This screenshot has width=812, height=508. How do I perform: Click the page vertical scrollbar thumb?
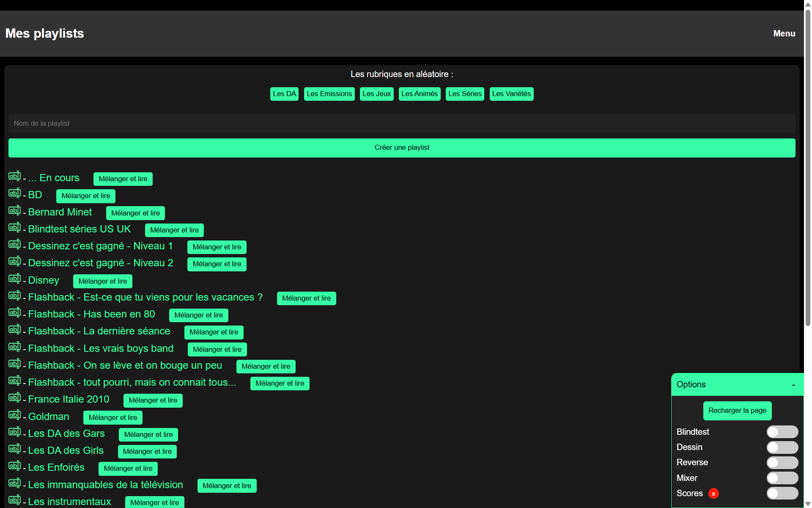808,169
